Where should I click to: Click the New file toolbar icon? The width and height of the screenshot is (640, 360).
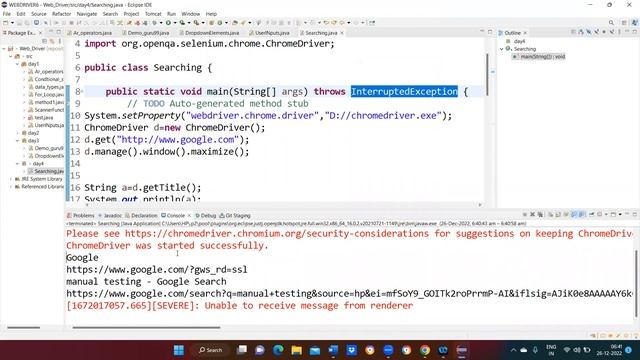click(x=6, y=23)
